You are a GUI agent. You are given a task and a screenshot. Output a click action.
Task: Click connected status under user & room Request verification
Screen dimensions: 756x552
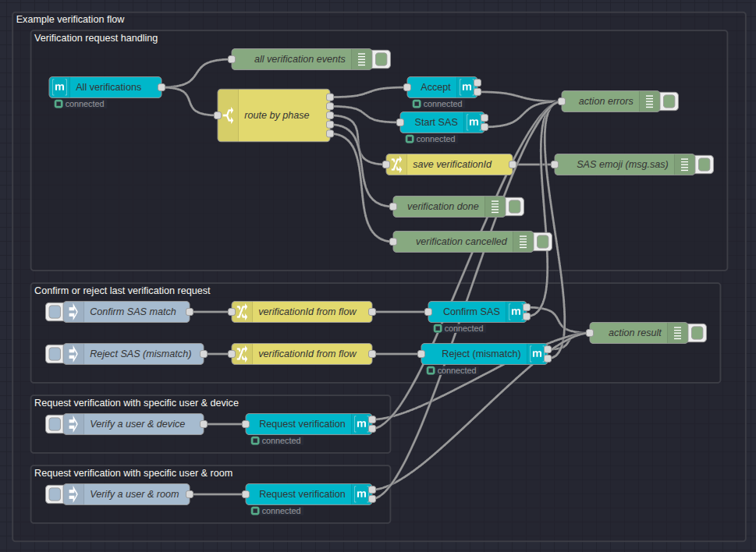pos(276,511)
